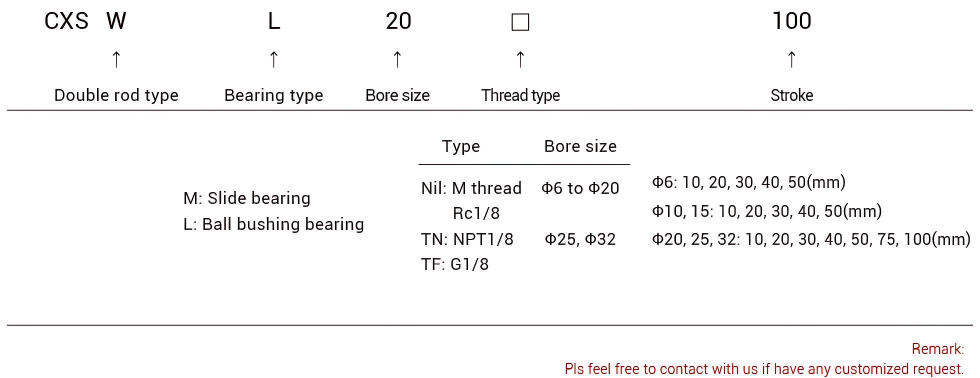The height and width of the screenshot is (378, 980).
Task: Click the "W" code letter
Action: pyautogui.click(x=116, y=21)
